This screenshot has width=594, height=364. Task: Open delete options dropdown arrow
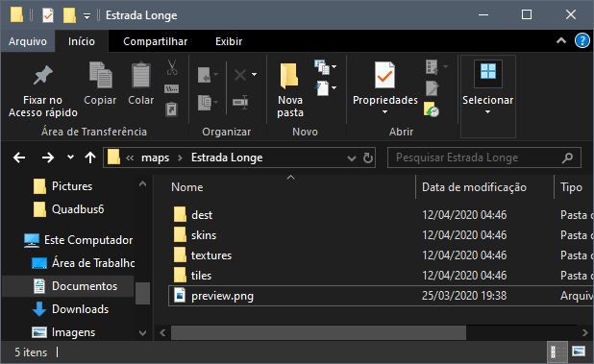pos(254,75)
